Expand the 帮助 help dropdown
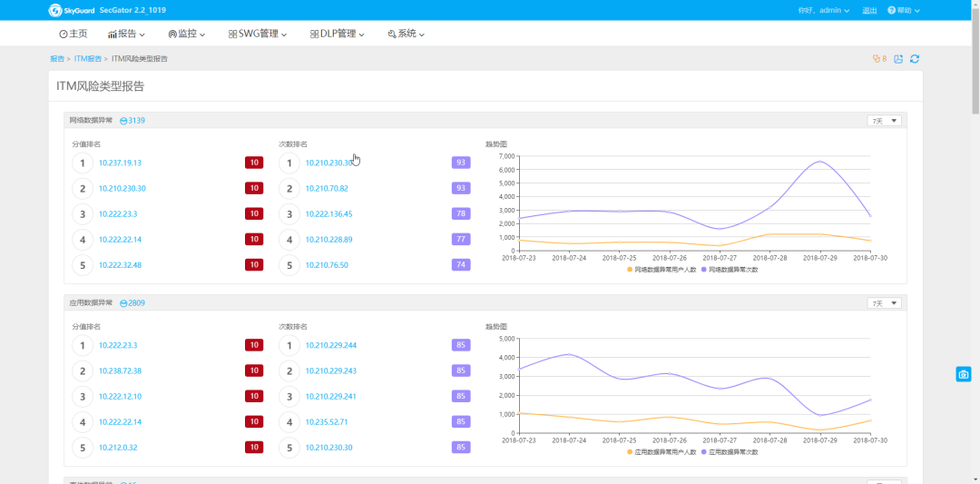Screen dimensions: 980x484 pos(904,10)
